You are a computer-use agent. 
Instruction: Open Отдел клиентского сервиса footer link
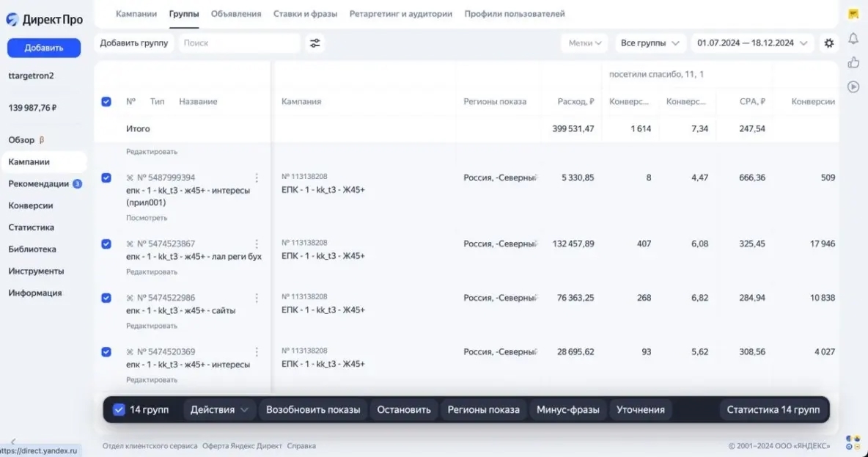pyautogui.click(x=150, y=446)
